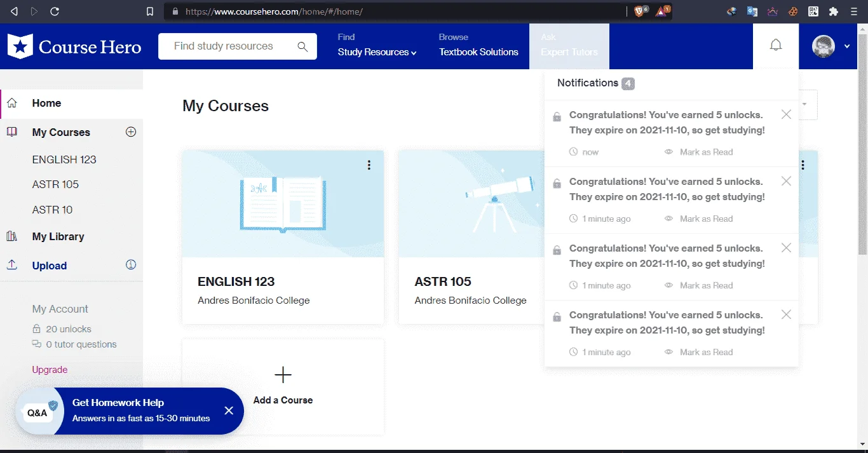Screen dimensions: 868x453
Task: Click the Q&A chat bubble icon
Action: [x=39, y=412]
